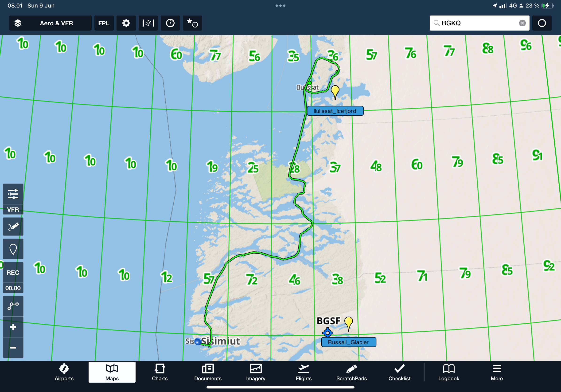
Task: Select the annotation drawing pen tool
Action: 13,227
